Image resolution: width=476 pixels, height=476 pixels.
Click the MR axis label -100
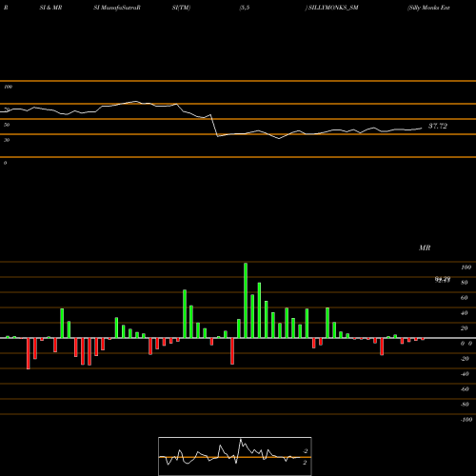tap(466, 420)
